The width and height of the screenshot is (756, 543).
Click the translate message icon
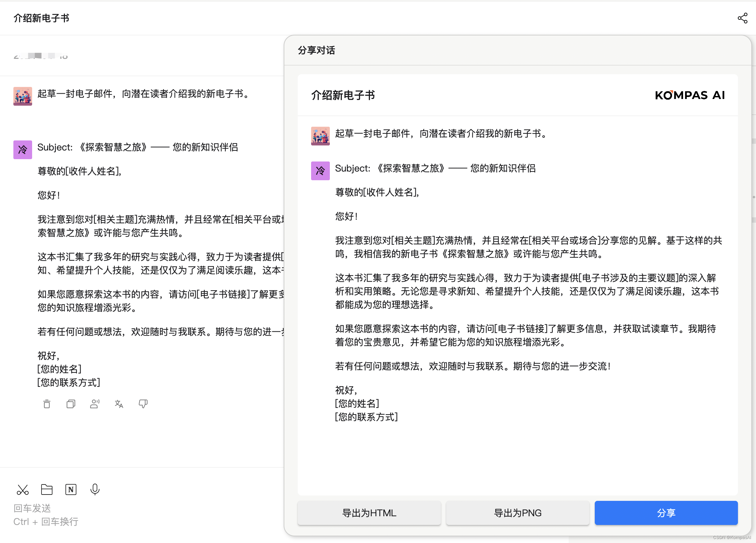click(119, 404)
